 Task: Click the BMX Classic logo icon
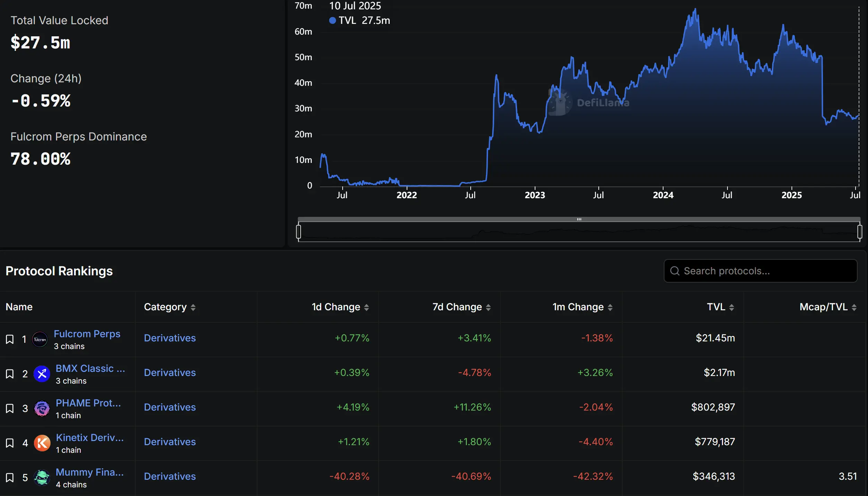[x=42, y=374]
